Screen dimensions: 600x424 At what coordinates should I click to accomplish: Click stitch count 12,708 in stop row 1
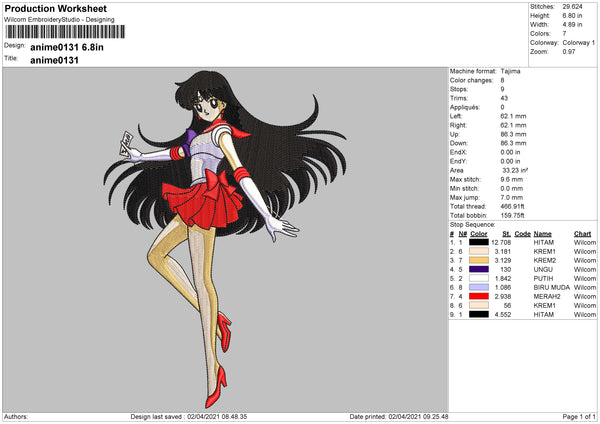click(x=501, y=242)
